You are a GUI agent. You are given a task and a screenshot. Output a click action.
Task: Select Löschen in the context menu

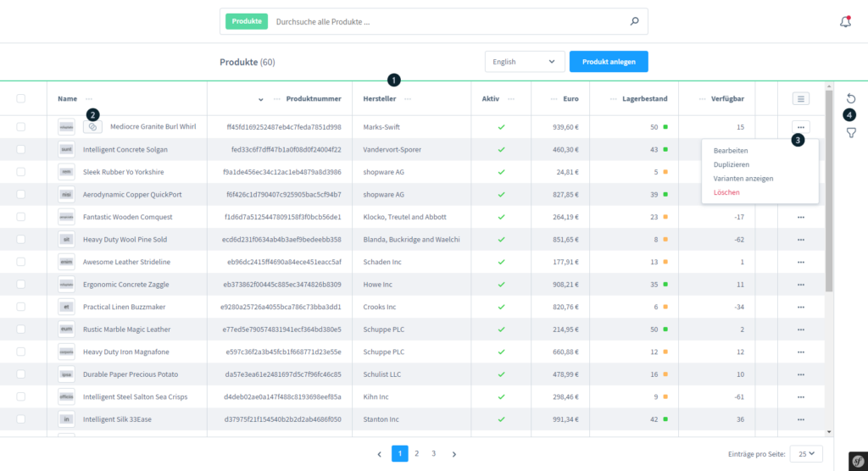pos(726,193)
